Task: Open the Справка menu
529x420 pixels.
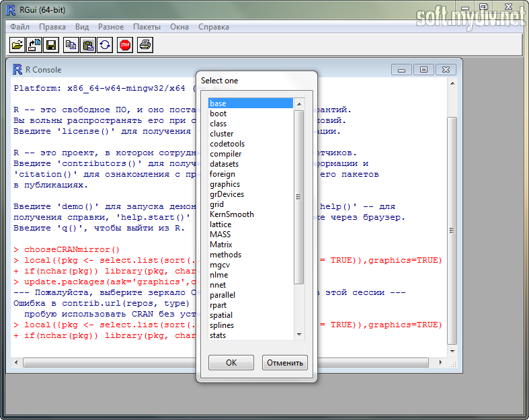Action: [x=214, y=27]
